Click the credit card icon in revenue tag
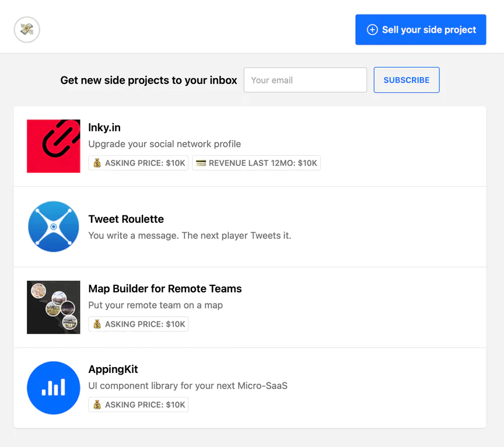The height and width of the screenshot is (447, 504). (x=201, y=163)
